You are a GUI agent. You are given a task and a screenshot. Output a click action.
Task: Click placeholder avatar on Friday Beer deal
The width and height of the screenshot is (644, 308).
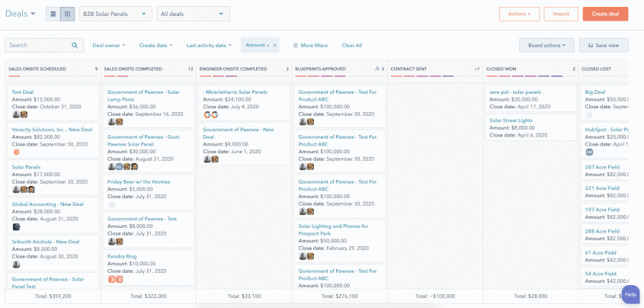[x=112, y=204]
